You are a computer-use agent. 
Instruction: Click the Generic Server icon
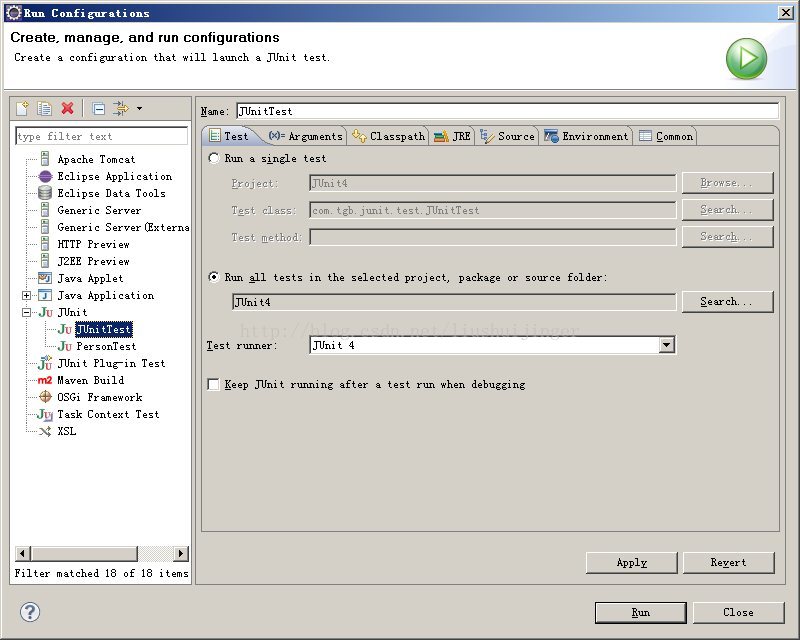[x=45, y=210]
